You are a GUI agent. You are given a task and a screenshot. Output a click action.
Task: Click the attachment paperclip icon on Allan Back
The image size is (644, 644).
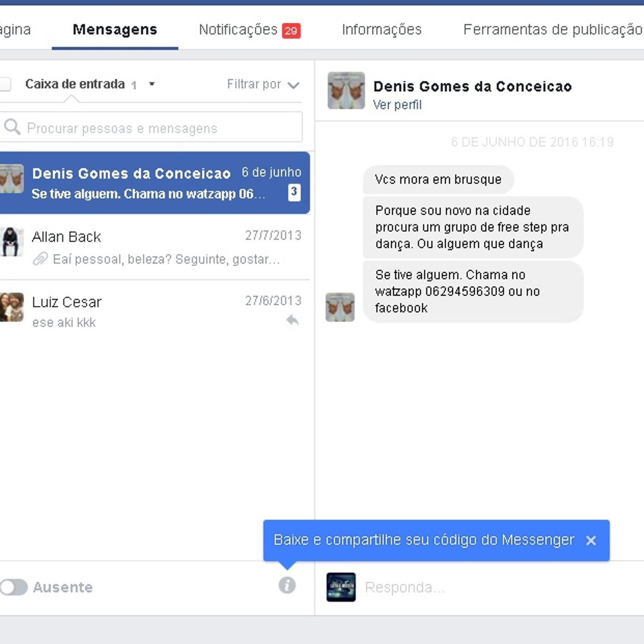(40, 259)
